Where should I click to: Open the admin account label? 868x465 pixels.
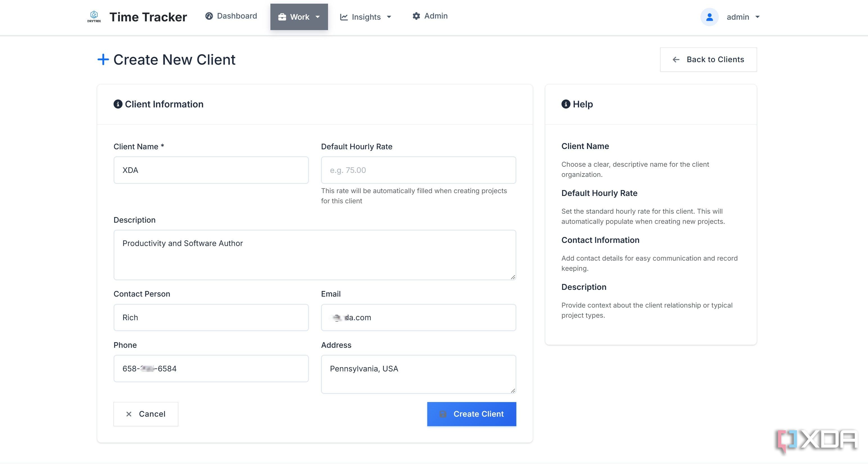pyautogui.click(x=738, y=17)
